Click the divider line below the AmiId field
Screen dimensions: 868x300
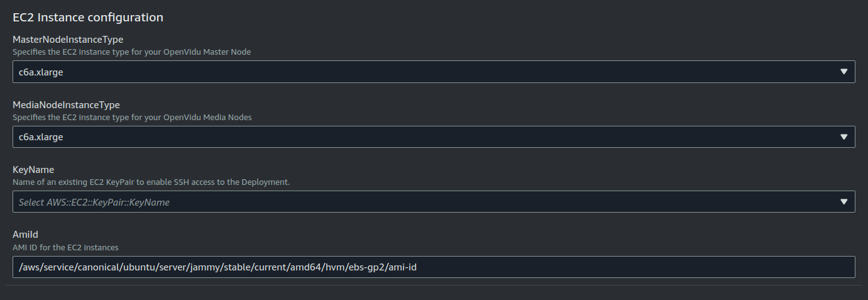(x=434, y=285)
